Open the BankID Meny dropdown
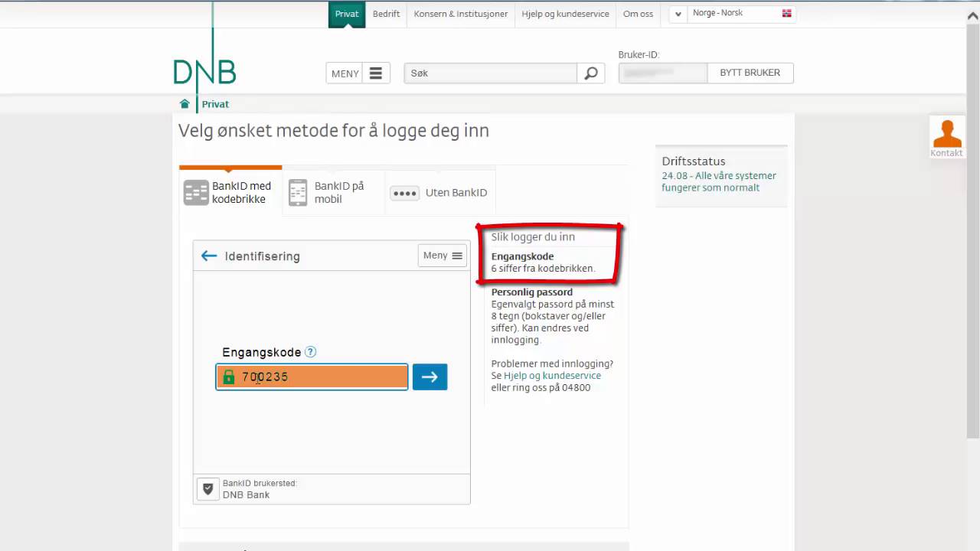Image resolution: width=980 pixels, height=551 pixels. click(x=443, y=256)
